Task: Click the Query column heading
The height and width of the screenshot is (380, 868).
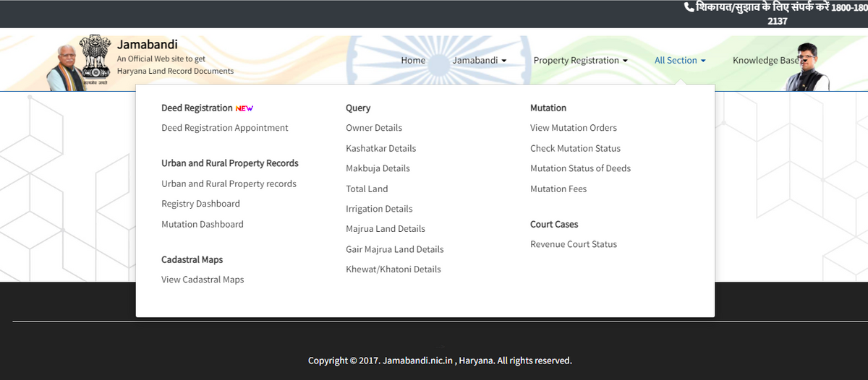Action: pos(358,108)
